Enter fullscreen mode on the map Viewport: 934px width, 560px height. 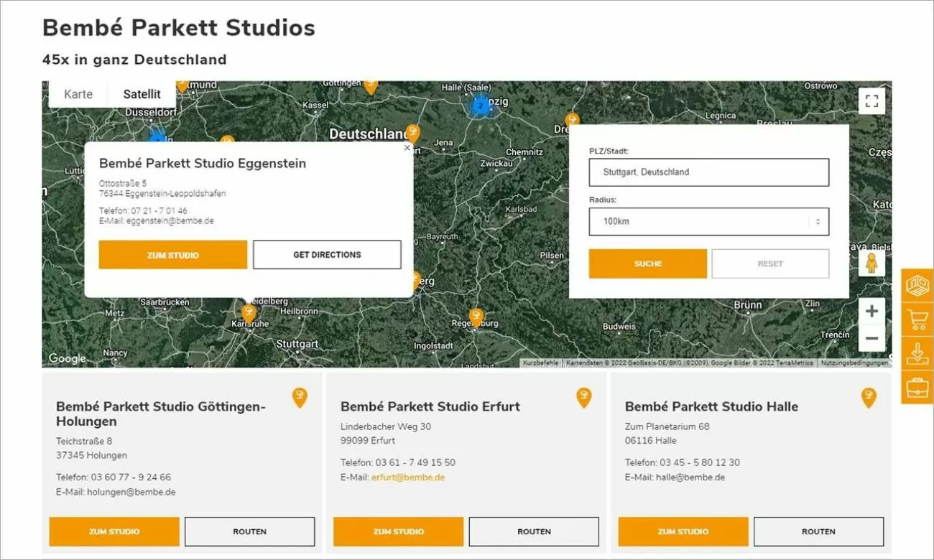click(871, 101)
